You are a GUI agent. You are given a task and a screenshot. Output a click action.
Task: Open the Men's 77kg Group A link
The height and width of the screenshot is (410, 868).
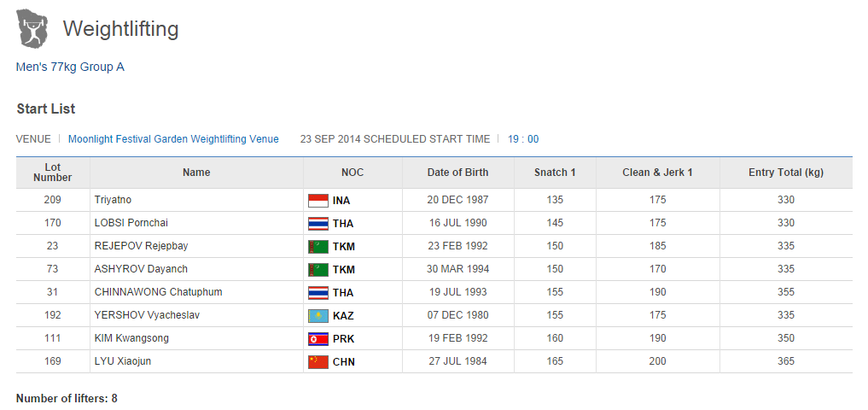click(70, 67)
